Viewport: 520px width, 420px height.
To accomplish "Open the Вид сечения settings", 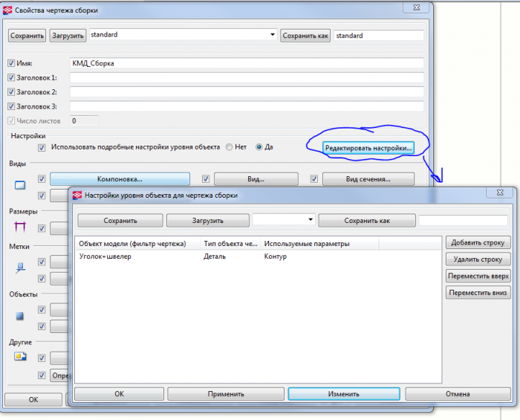I will point(368,179).
